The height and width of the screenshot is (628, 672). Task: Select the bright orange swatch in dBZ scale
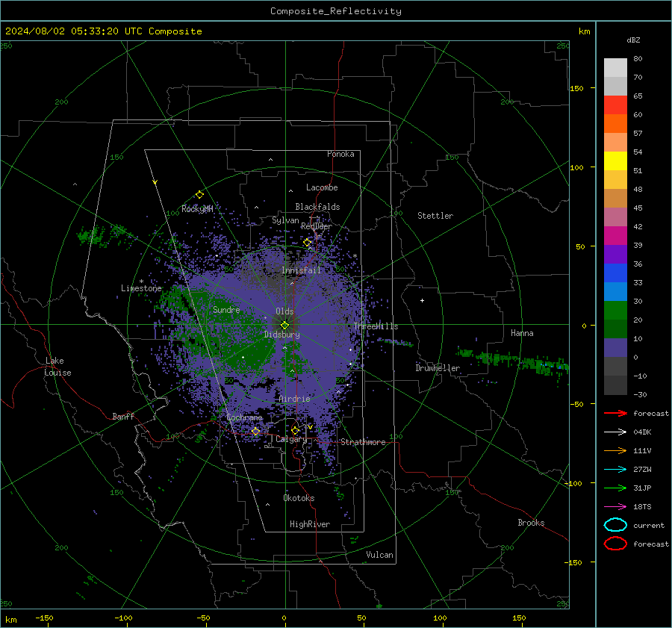[615, 124]
